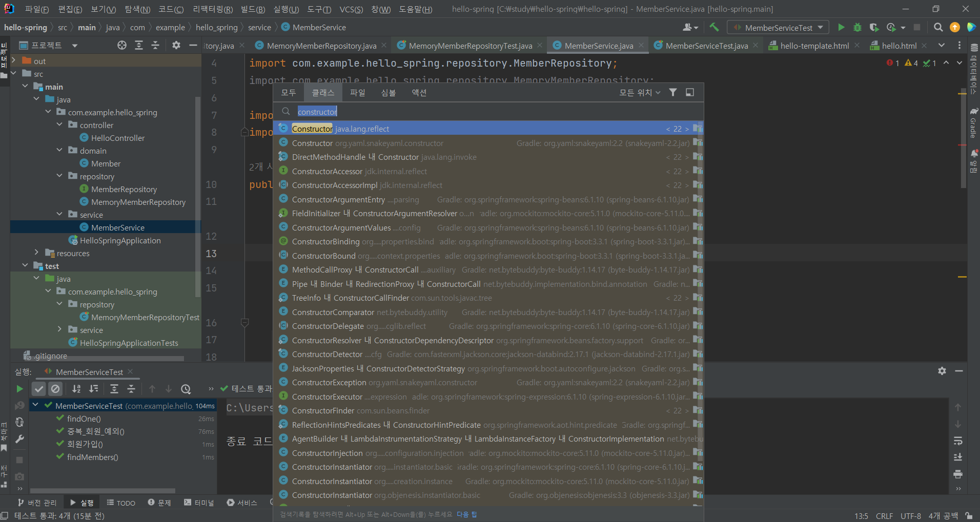Click the filter funnel icon in search popup
This screenshot has height=522, width=980.
pyautogui.click(x=673, y=92)
